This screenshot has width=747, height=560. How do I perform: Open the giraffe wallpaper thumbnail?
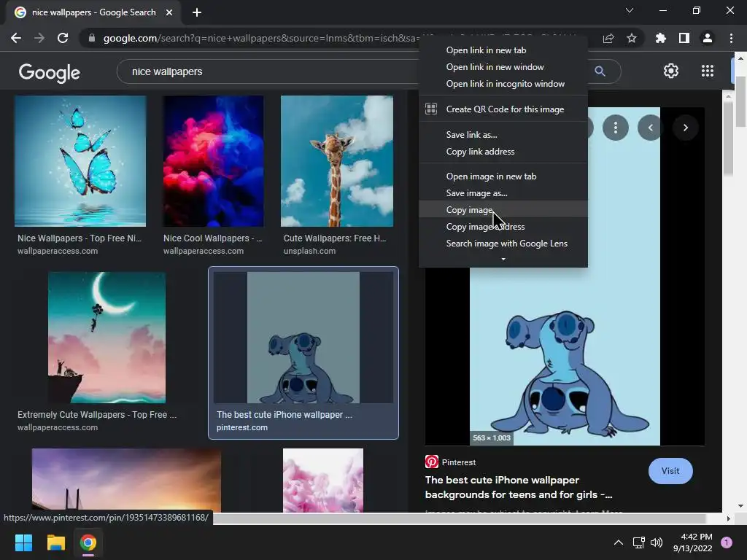coord(337,161)
